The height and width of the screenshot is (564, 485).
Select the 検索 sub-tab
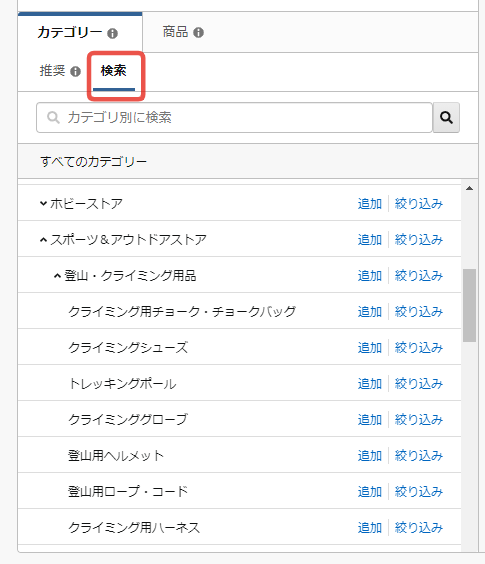[114, 71]
